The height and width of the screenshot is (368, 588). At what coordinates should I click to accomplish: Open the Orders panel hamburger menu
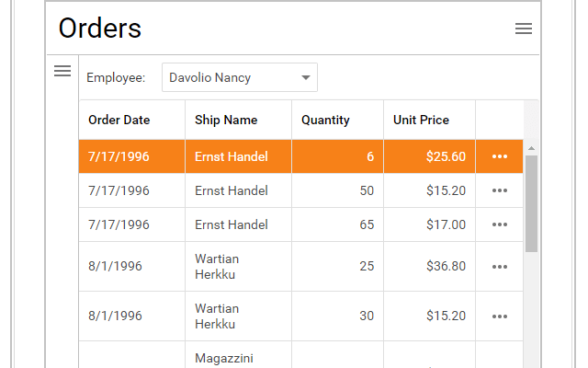point(524,29)
